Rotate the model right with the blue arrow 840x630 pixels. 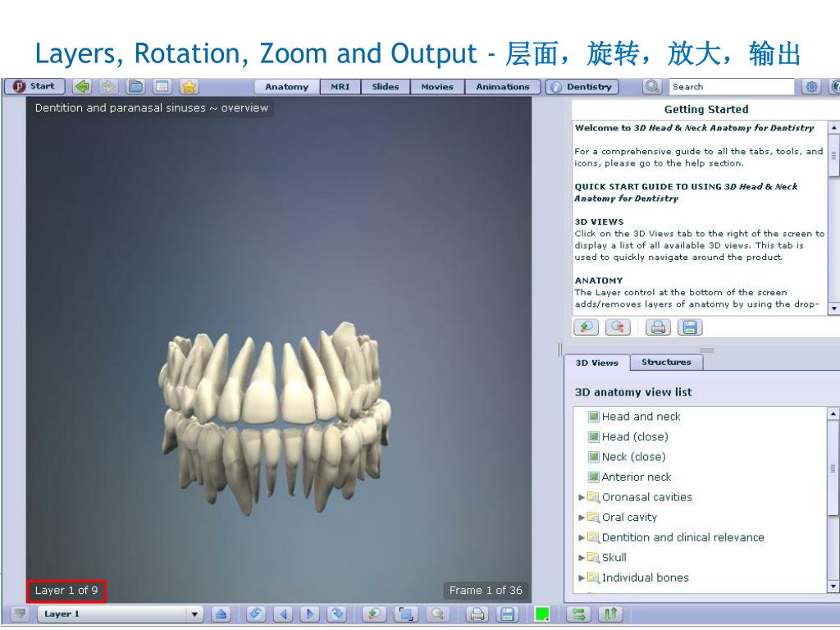point(310,614)
